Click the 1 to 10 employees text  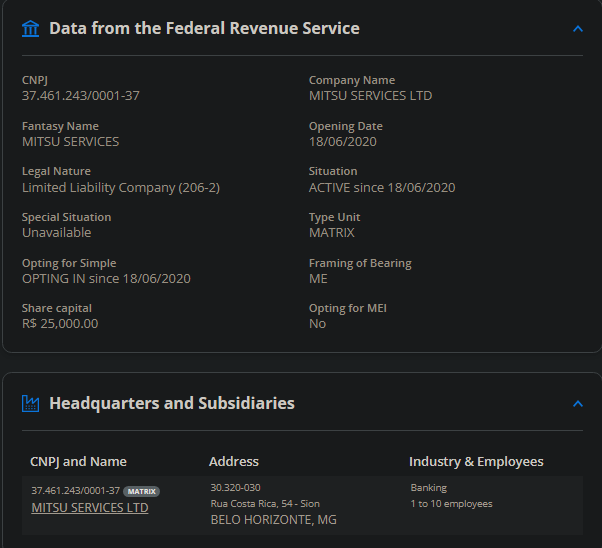(x=451, y=504)
